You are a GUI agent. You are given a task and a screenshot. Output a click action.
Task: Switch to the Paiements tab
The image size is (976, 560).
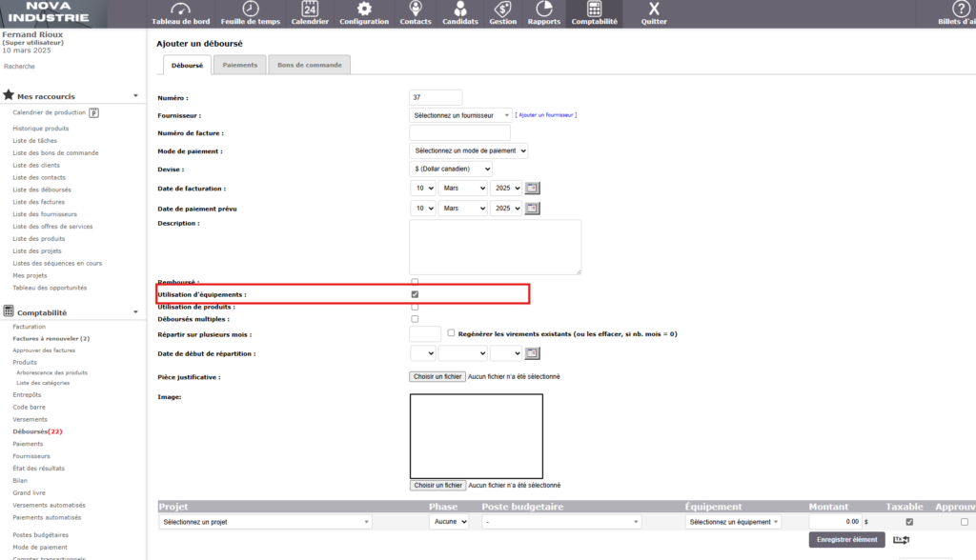click(x=240, y=65)
